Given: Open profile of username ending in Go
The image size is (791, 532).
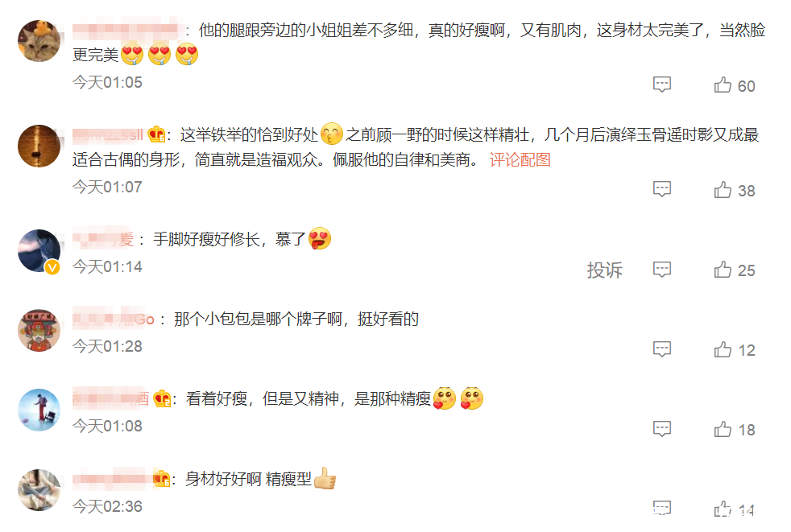Looking at the screenshot, I should coord(114,320).
